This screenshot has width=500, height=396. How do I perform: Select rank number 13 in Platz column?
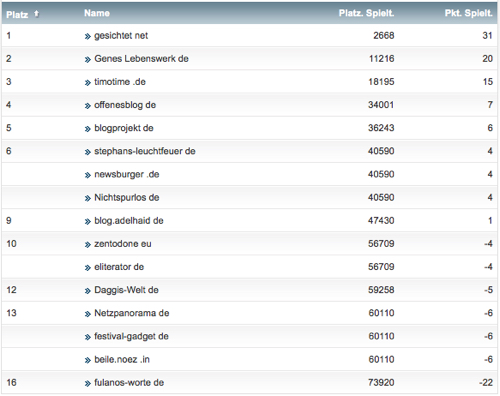click(11, 313)
